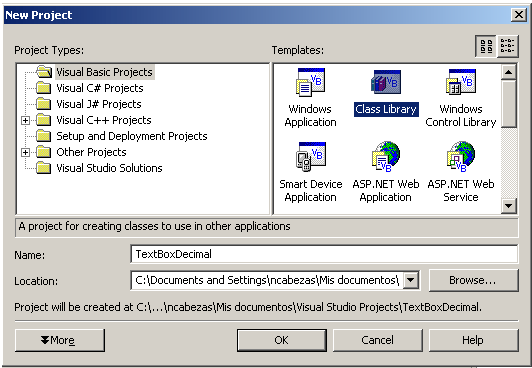
Task: Close the New Project dialog window
Action: pyautogui.click(x=519, y=15)
